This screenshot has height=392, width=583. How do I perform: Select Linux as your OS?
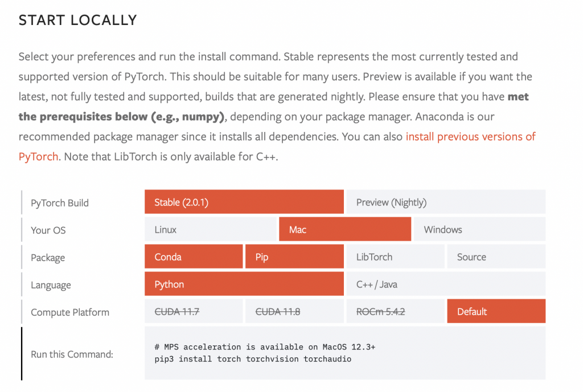[210, 229]
